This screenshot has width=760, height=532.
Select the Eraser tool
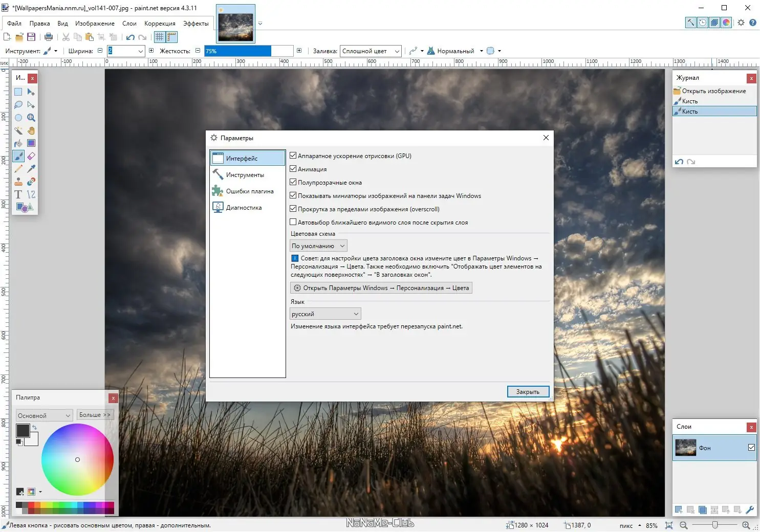(x=31, y=156)
